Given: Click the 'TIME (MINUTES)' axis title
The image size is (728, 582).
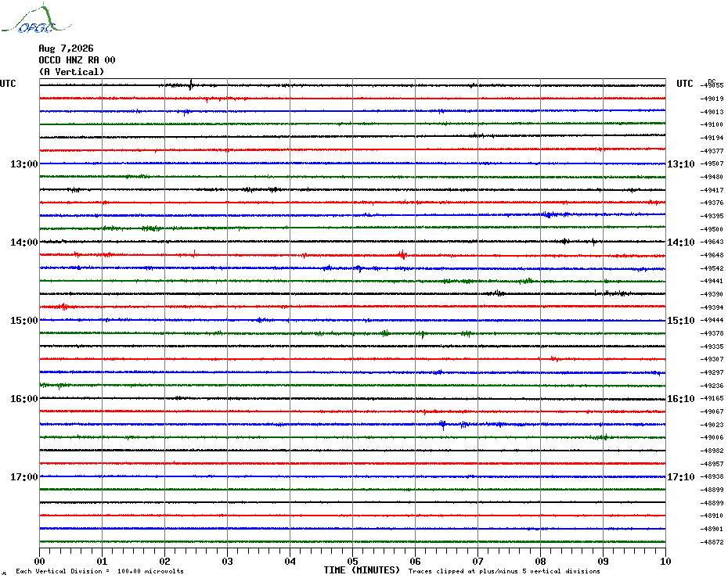Looking at the screenshot, I should [362, 570].
